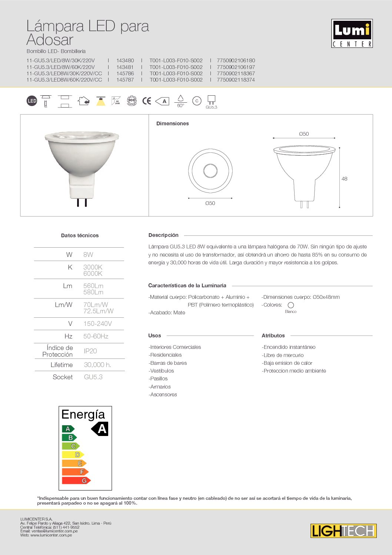This screenshot has height=555, width=392.
Task: Click the ICC certification gear seal
Action: [x=132, y=100]
